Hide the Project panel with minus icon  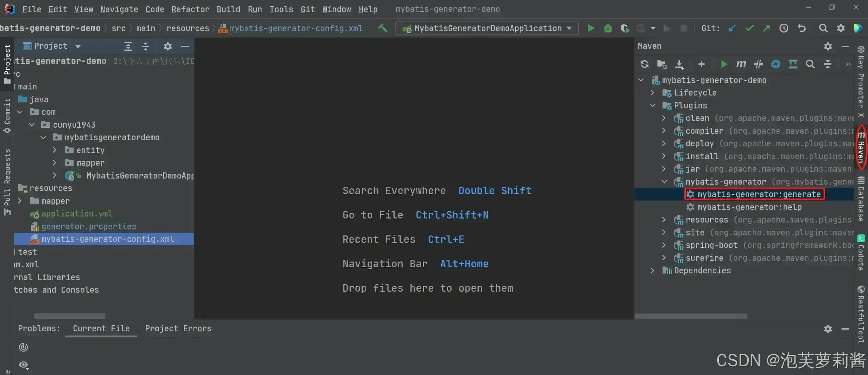185,46
